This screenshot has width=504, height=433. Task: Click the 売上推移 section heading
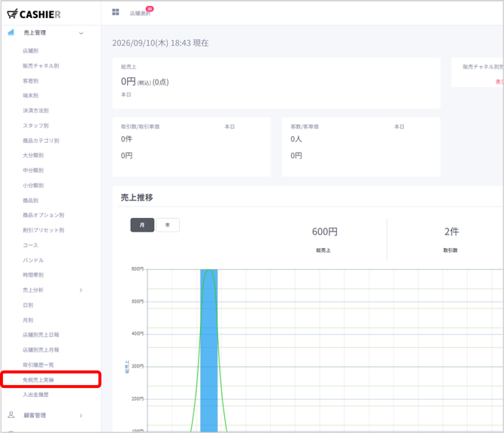click(x=137, y=198)
